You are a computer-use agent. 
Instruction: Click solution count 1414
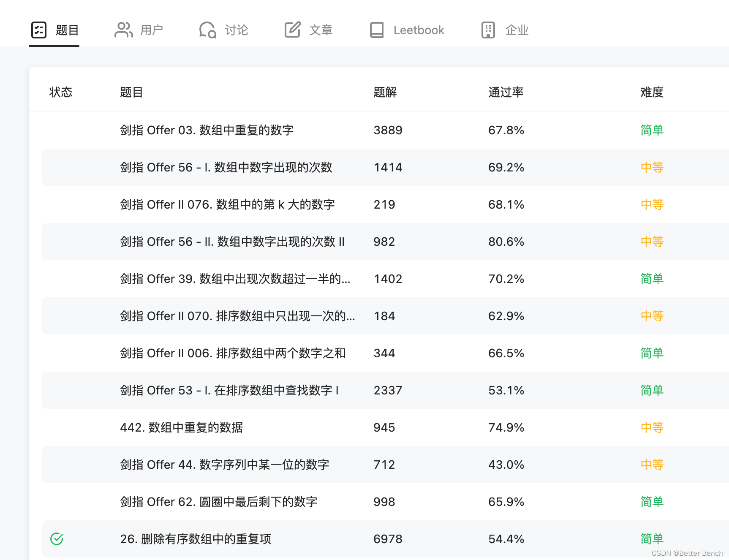point(388,167)
